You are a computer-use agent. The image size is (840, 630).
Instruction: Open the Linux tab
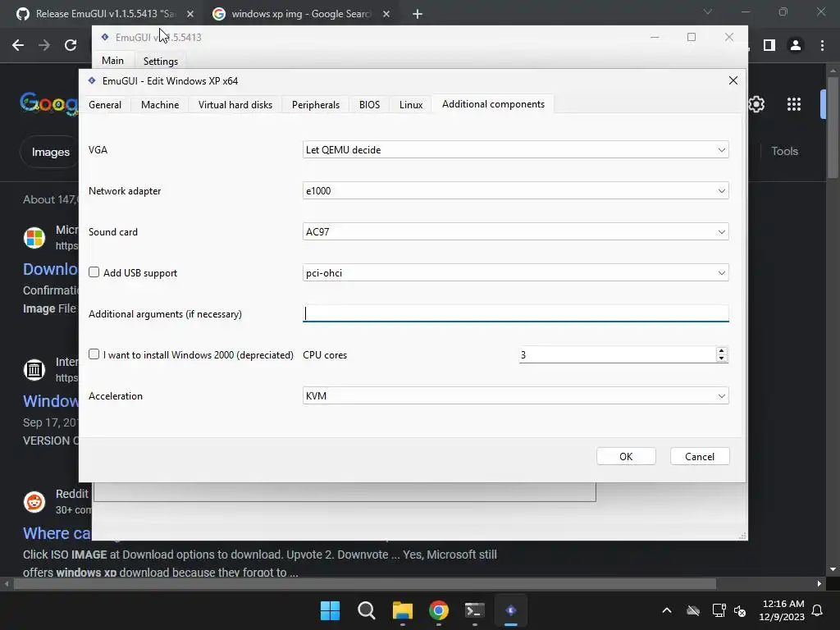[411, 104]
